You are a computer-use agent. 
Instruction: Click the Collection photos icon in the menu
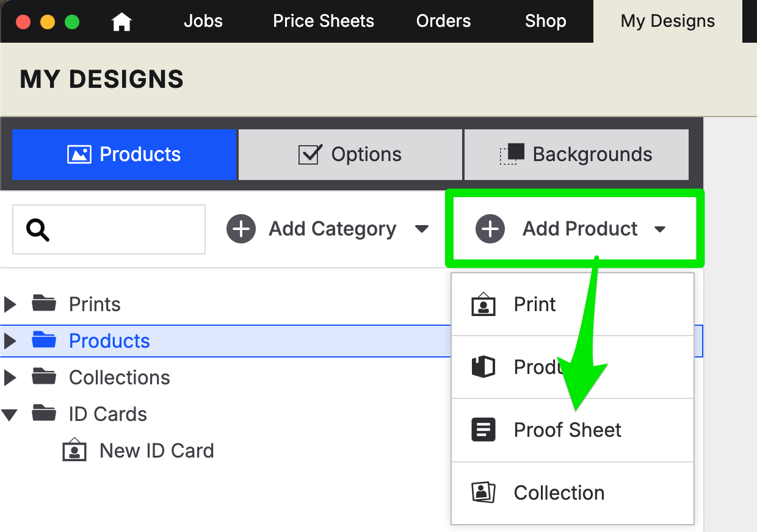(484, 492)
